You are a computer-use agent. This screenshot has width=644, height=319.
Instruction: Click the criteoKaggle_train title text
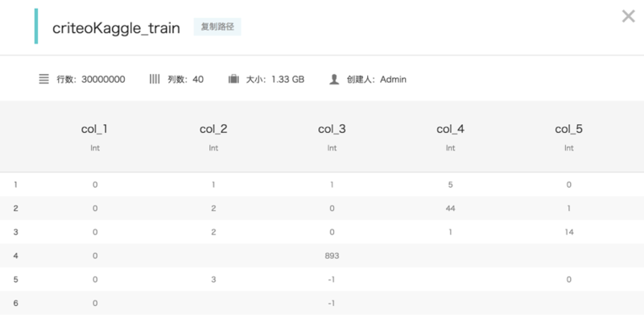116,28
